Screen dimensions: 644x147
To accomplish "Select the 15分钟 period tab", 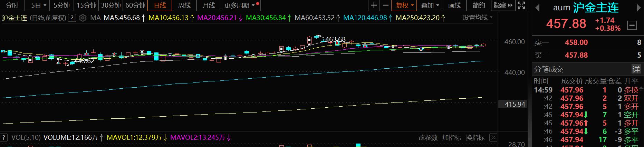I will tap(86, 6).
